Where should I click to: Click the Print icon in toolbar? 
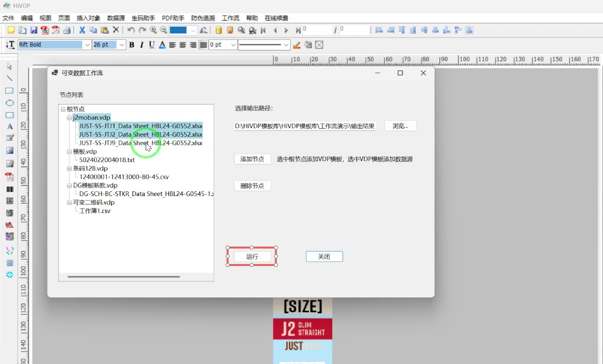[67, 30]
